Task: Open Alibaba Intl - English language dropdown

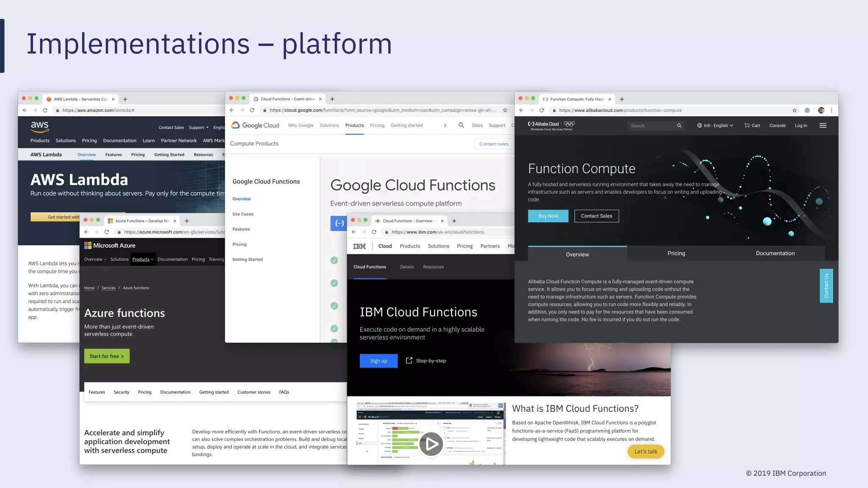Action: 715,125
